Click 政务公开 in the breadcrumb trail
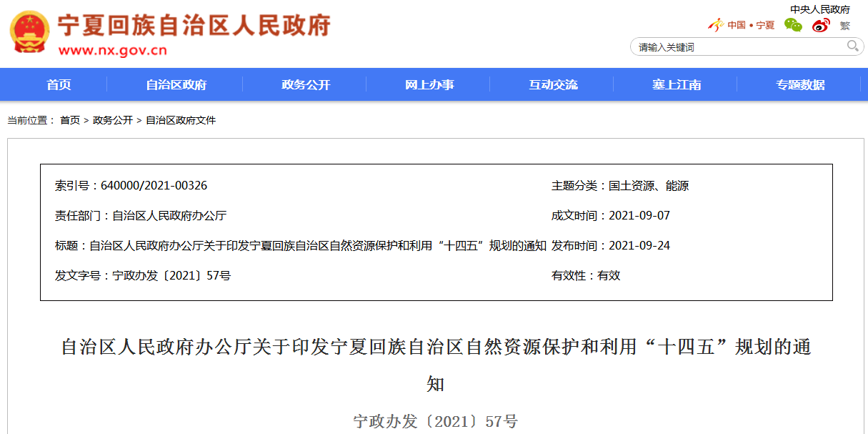The height and width of the screenshot is (434, 868). 113,120
